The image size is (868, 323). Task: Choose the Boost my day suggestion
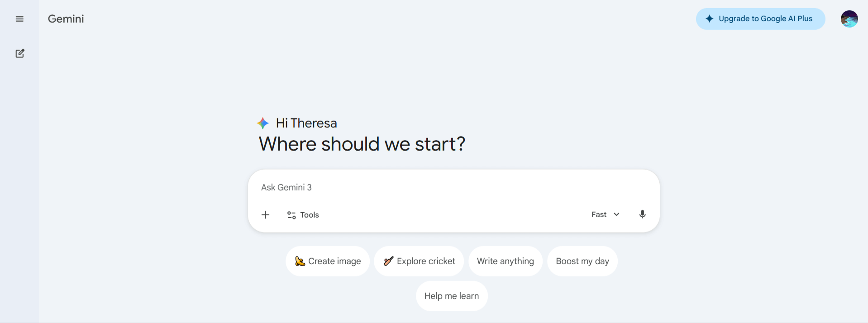pyautogui.click(x=582, y=261)
